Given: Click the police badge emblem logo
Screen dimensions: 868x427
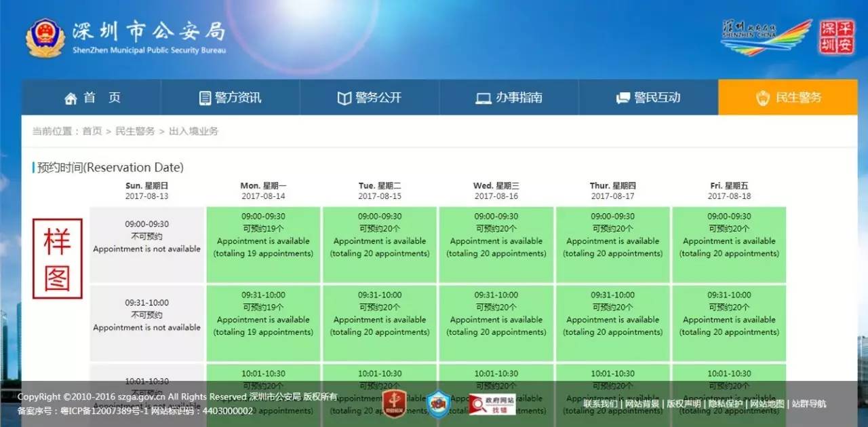Looking at the screenshot, I should coord(45,38).
